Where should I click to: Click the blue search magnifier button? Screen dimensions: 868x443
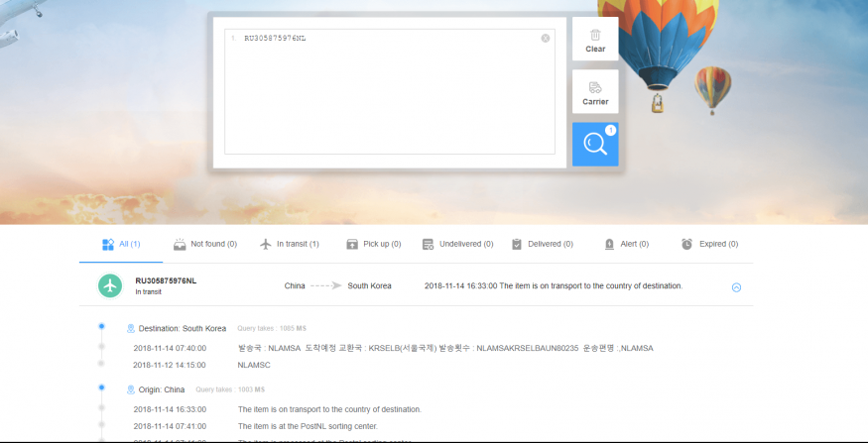[x=595, y=145]
